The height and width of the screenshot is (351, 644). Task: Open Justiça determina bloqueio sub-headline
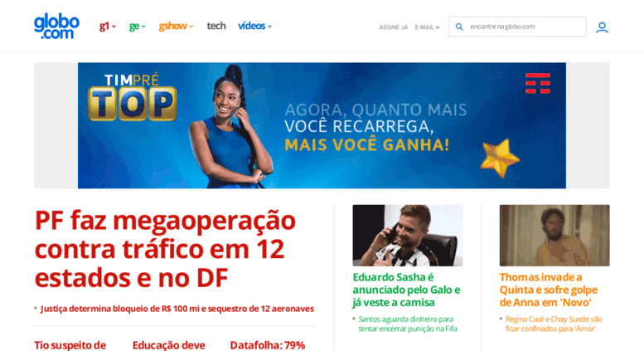pyautogui.click(x=177, y=309)
